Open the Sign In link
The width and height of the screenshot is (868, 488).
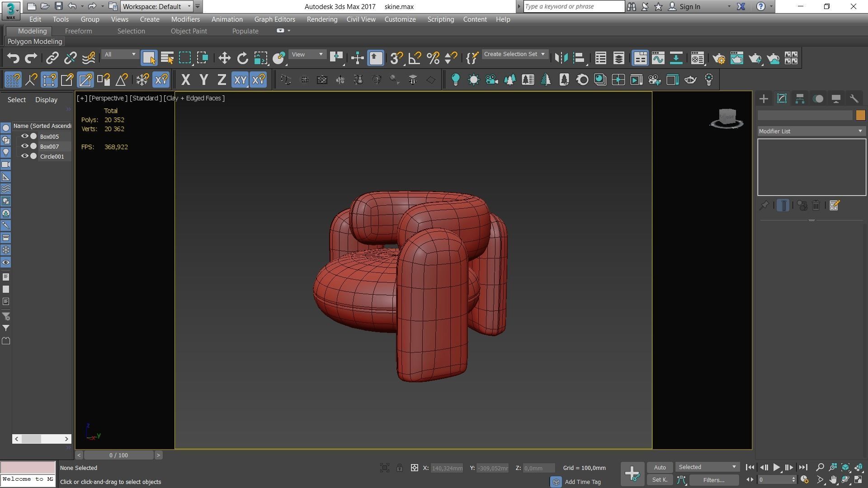[x=689, y=6]
